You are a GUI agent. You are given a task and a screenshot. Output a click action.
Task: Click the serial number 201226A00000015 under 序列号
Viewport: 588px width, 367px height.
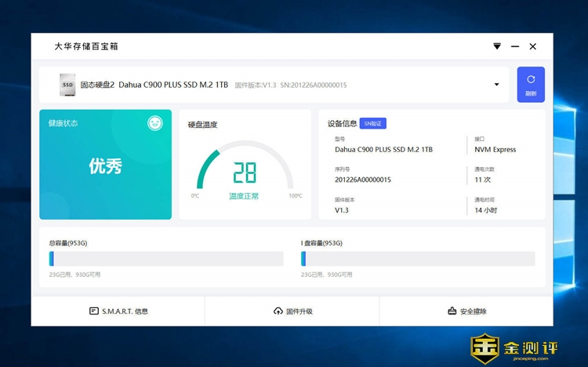[362, 180]
